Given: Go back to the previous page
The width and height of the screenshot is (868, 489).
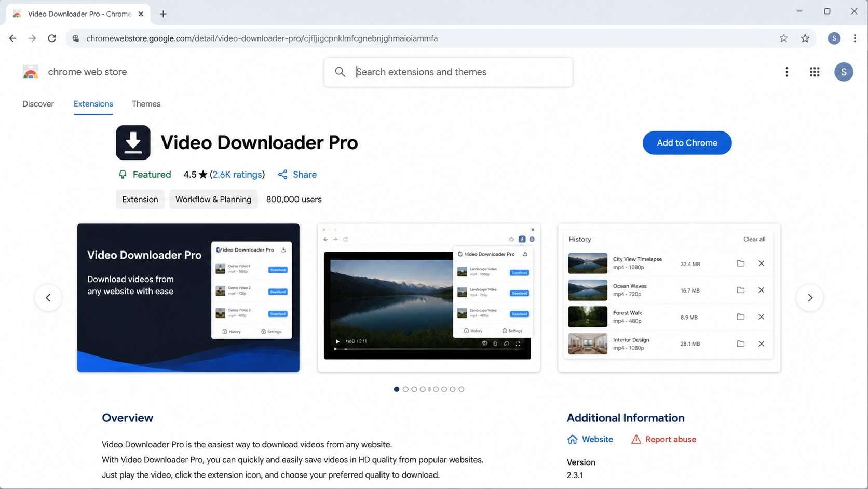Looking at the screenshot, I should click(x=12, y=38).
